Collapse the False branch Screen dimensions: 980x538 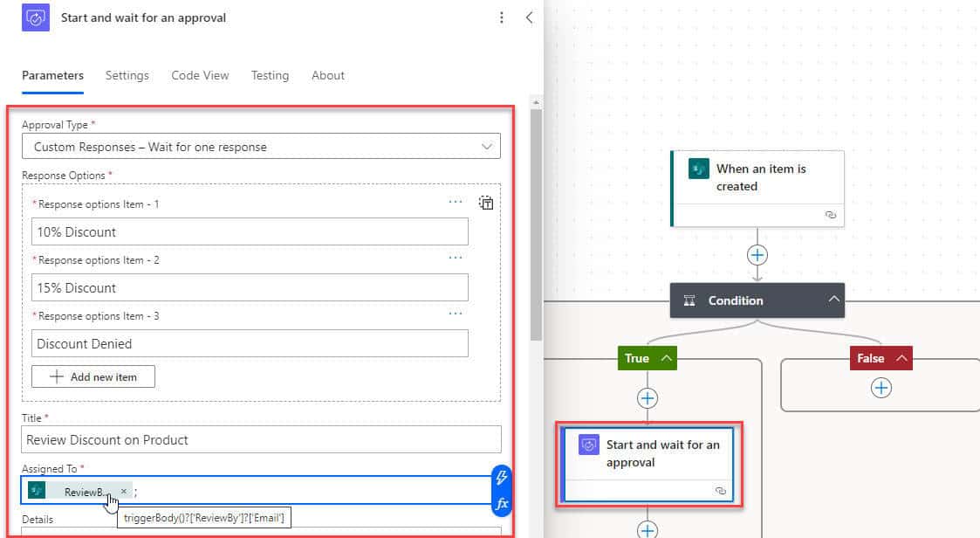901,358
